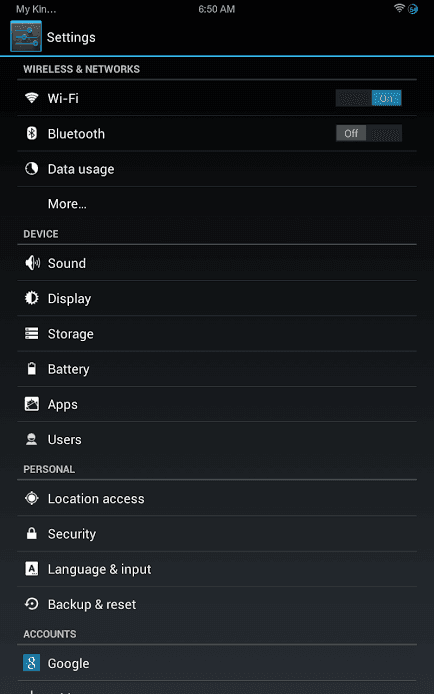Open Language & input settings
This screenshot has height=694, width=434.
click(217, 569)
